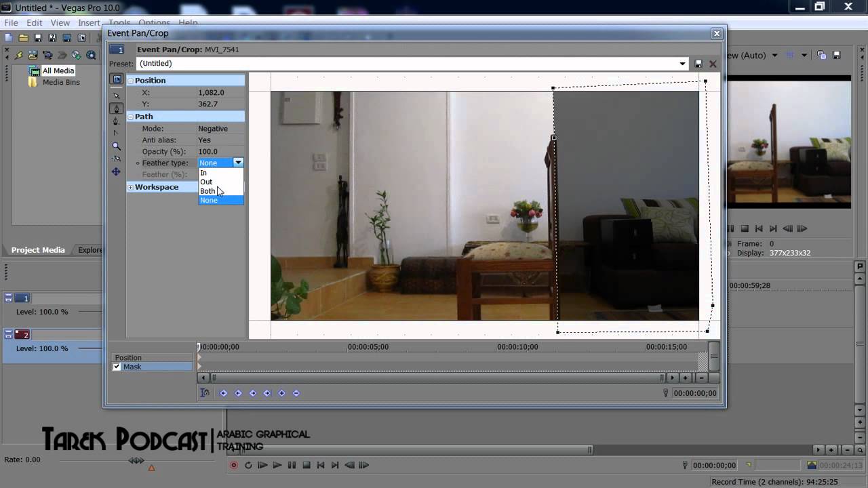Click the New project icon in main toolbar
868x488 pixels.
(x=9, y=38)
